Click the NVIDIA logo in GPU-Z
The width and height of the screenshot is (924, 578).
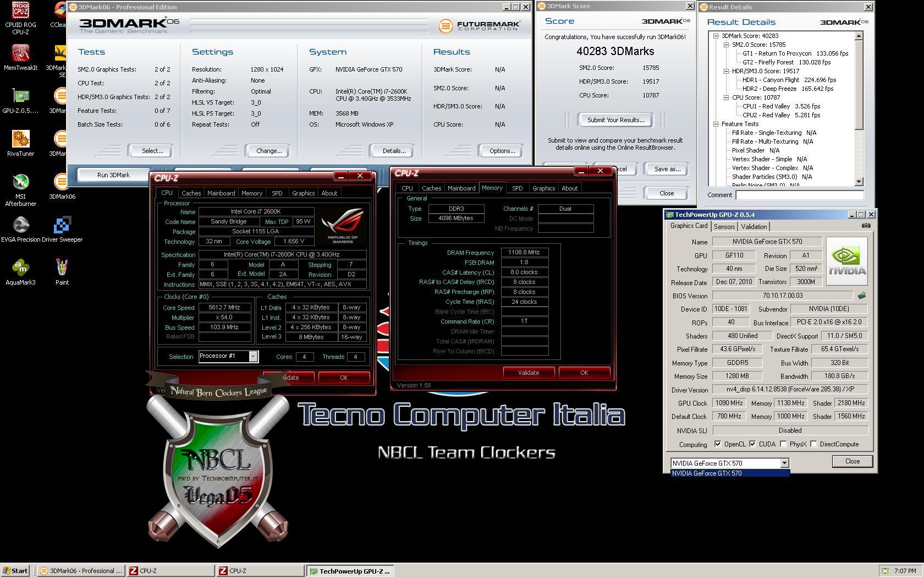(847, 261)
